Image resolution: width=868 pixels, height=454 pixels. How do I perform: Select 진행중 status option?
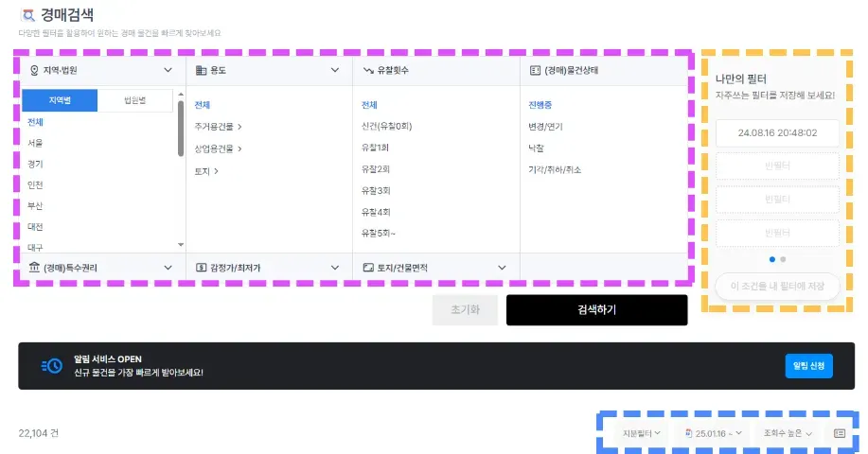(540, 105)
